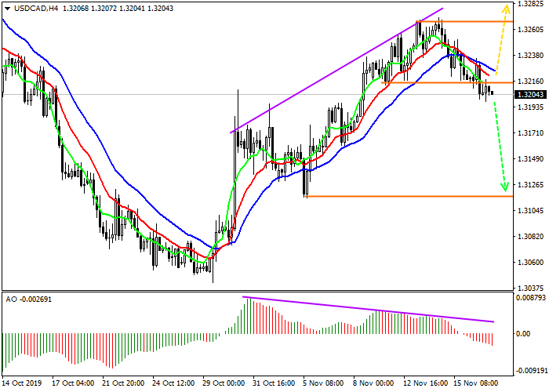Open the triangle menu beside USDCAD,H4

(7, 9)
